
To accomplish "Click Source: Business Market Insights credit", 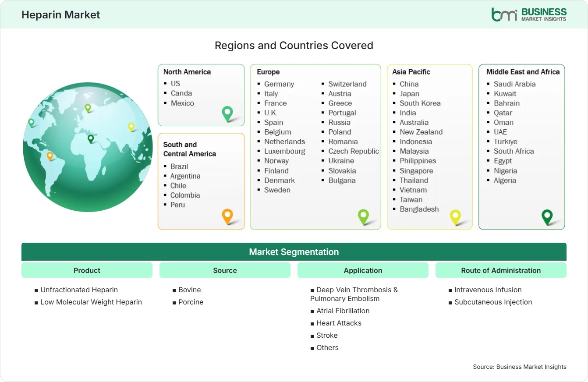I will (520, 367).
